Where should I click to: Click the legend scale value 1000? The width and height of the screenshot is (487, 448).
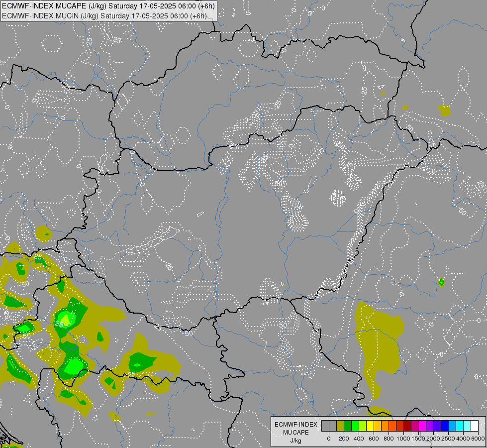point(403,439)
